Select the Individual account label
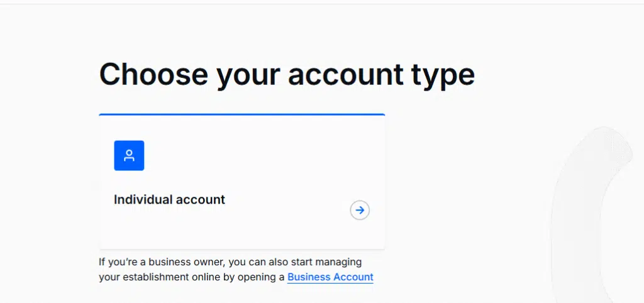 (x=169, y=200)
